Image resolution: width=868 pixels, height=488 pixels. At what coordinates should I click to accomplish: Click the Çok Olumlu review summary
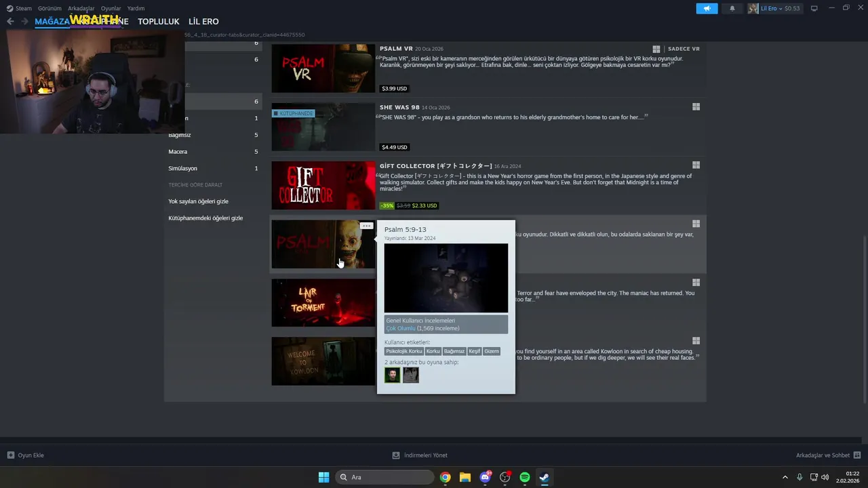[x=401, y=328]
